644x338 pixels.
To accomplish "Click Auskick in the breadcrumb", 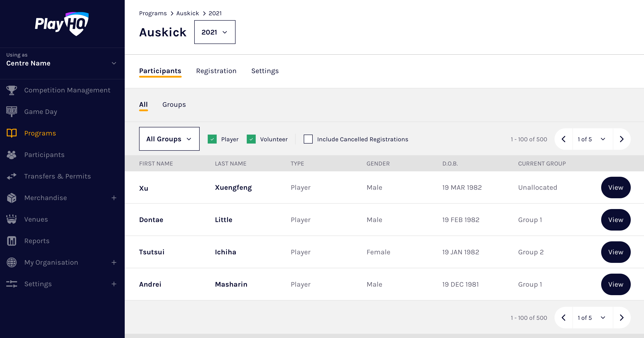I will click(188, 13).
